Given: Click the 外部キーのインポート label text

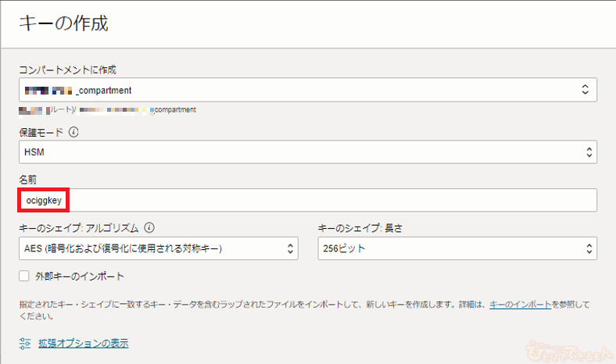Looking at the screenshot, I should click(x=81, y=277).
